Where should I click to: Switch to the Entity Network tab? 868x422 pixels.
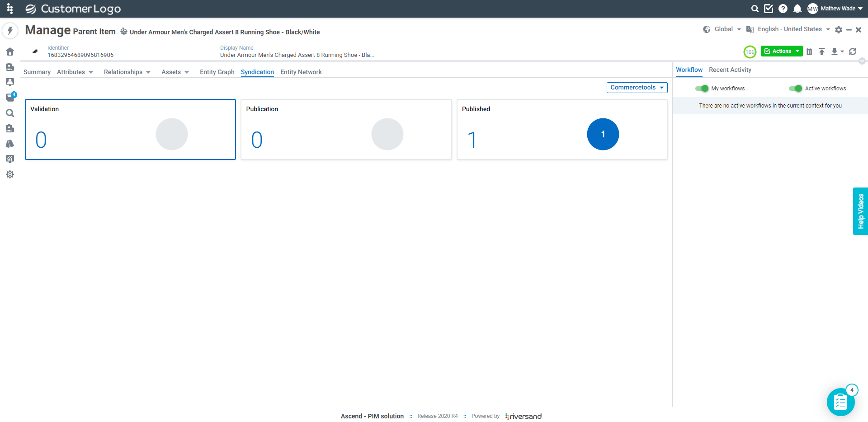coord(301,72)
